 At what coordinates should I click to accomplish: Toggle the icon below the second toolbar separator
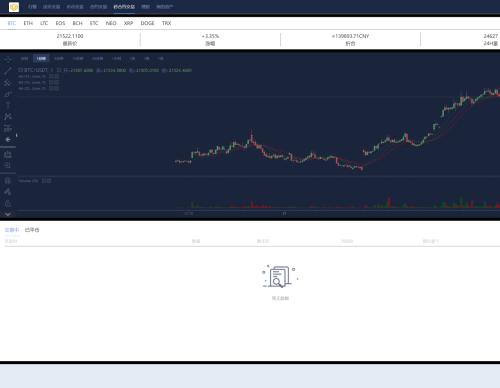(x=8, y=181)
